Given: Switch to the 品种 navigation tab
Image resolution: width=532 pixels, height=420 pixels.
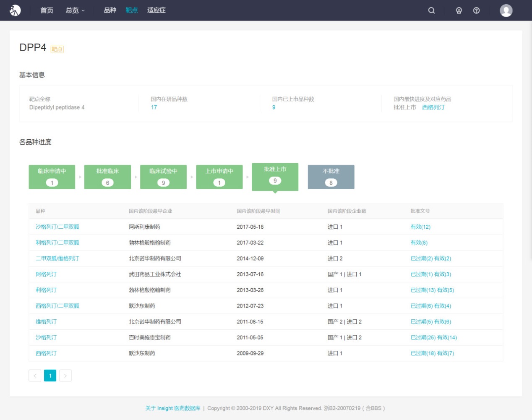Looking at the screenshot, I should [x=110, y=10].
